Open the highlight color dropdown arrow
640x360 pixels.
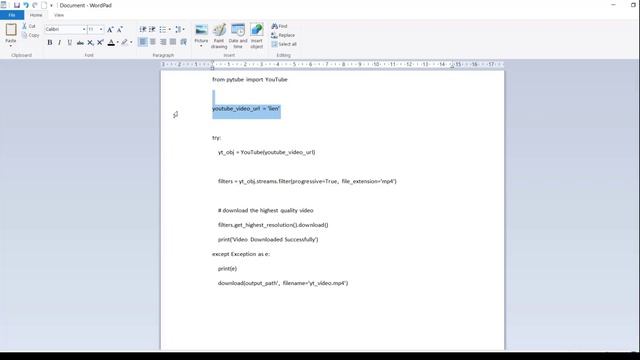click(x=131, y=42)
